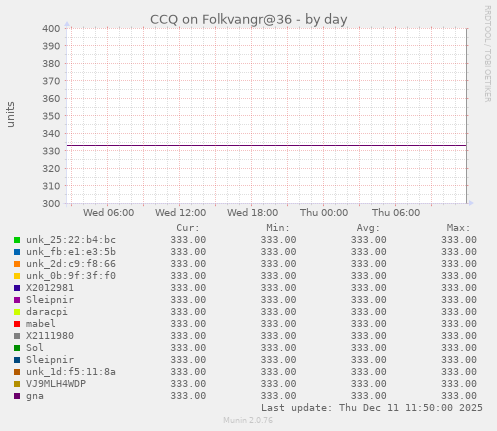497x431 pixels.
Task: Click the Wed 12:00 x-axis label
Action: click(181, 213)
